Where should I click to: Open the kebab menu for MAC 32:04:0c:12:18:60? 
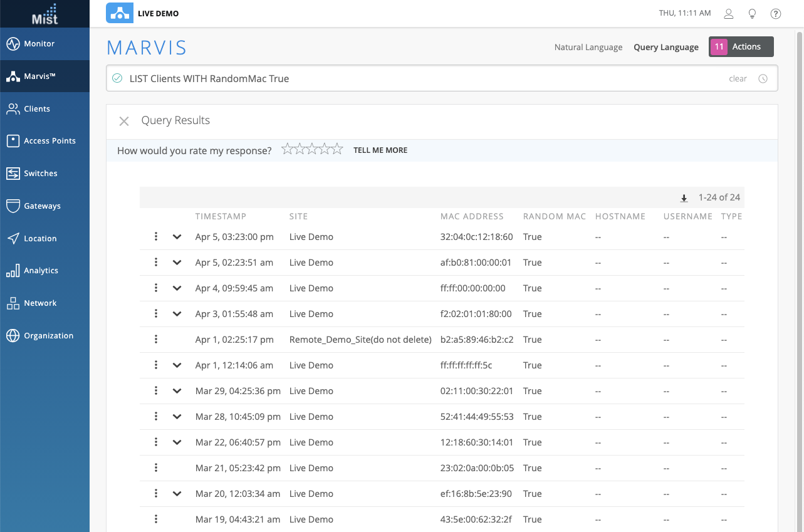coord(156,237)
